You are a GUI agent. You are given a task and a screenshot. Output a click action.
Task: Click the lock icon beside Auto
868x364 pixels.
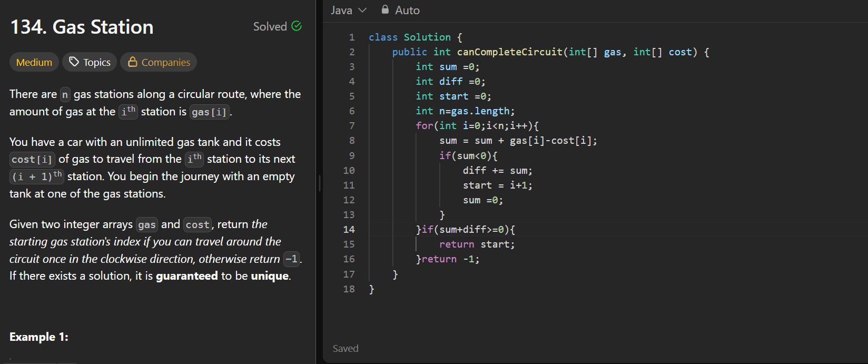pyautogui.click(x=384, y=10)
